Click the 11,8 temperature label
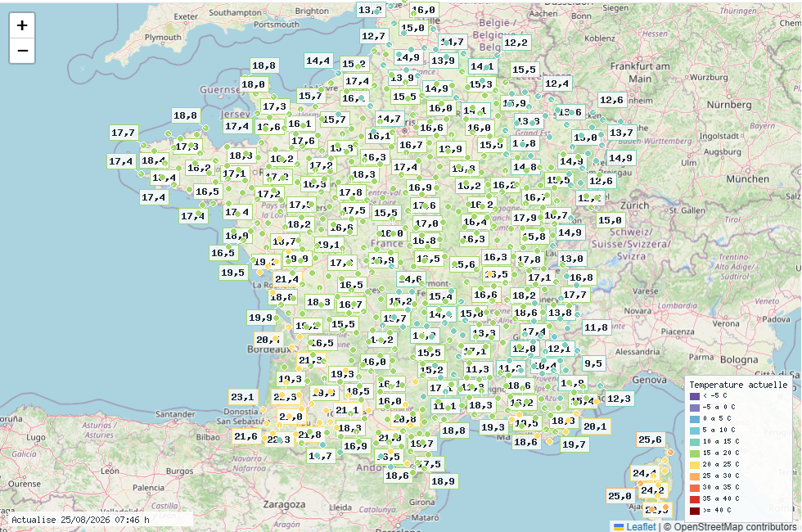 (x=597, y=327)
